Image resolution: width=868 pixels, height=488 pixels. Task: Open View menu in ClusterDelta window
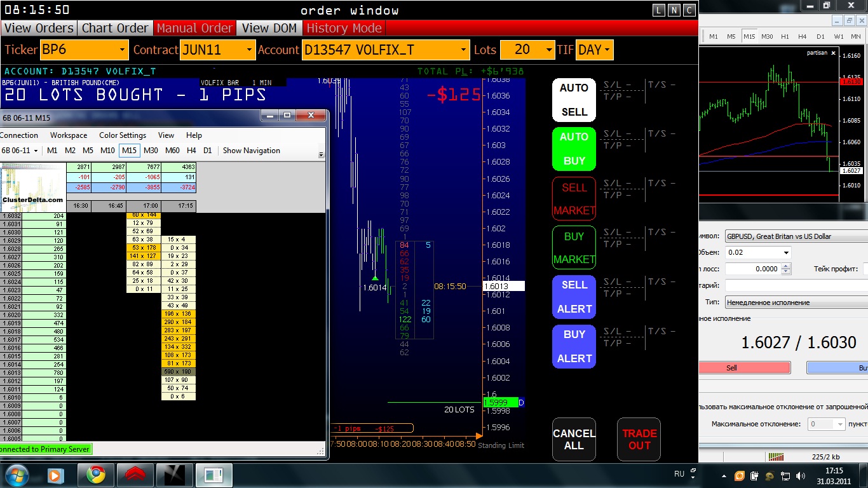(x=166, y=135)
